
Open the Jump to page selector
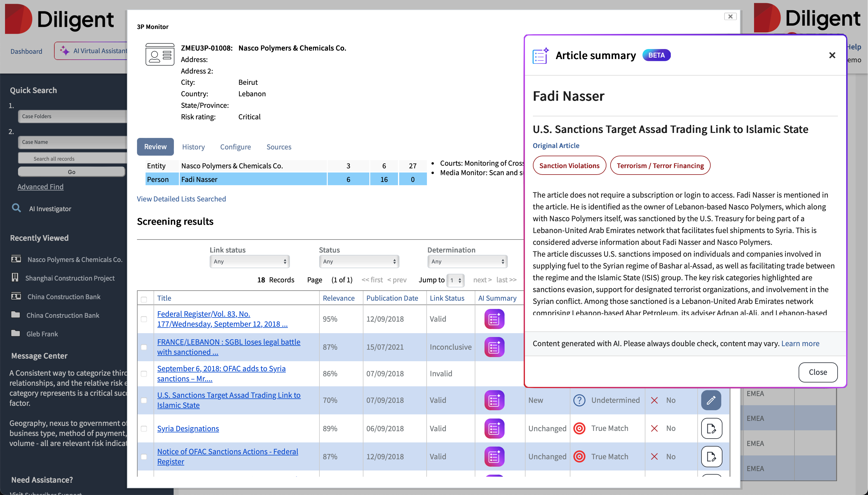tap(456, 280)
